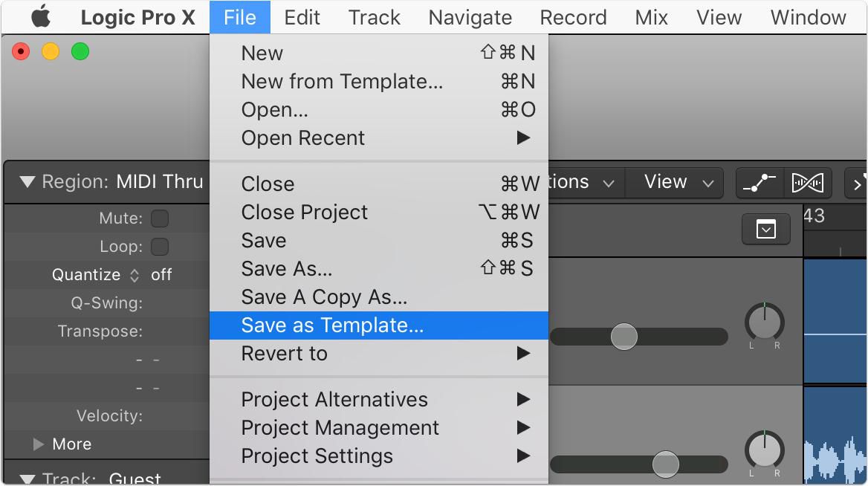Open the Track menu in menu bar

coord(375,17)
